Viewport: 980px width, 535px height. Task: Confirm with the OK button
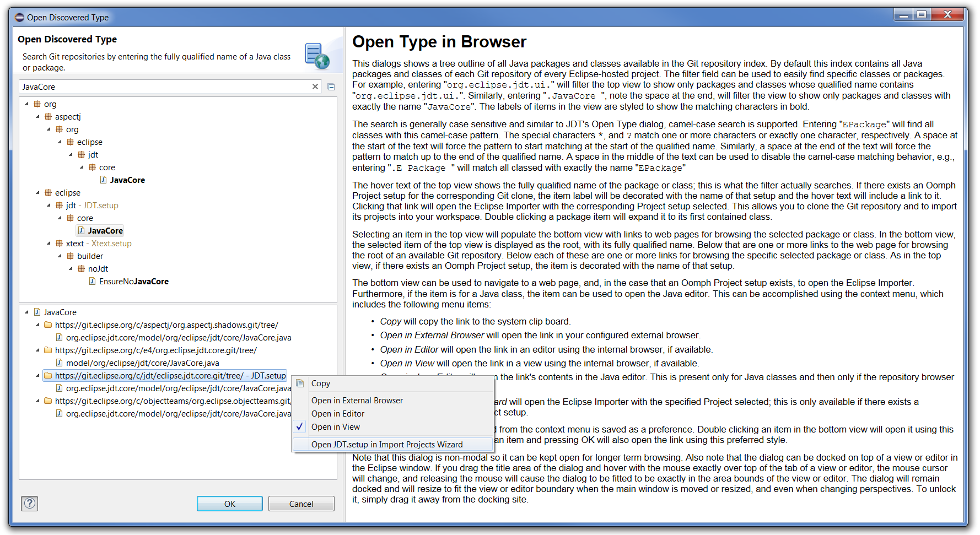(x=230, y=504)
